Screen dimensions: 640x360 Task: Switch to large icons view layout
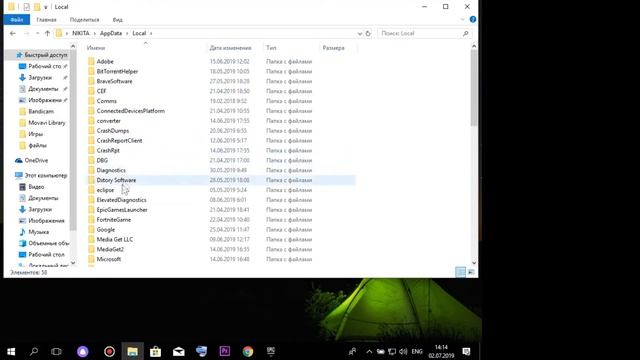pyautogui.click(x=471, y=272)
